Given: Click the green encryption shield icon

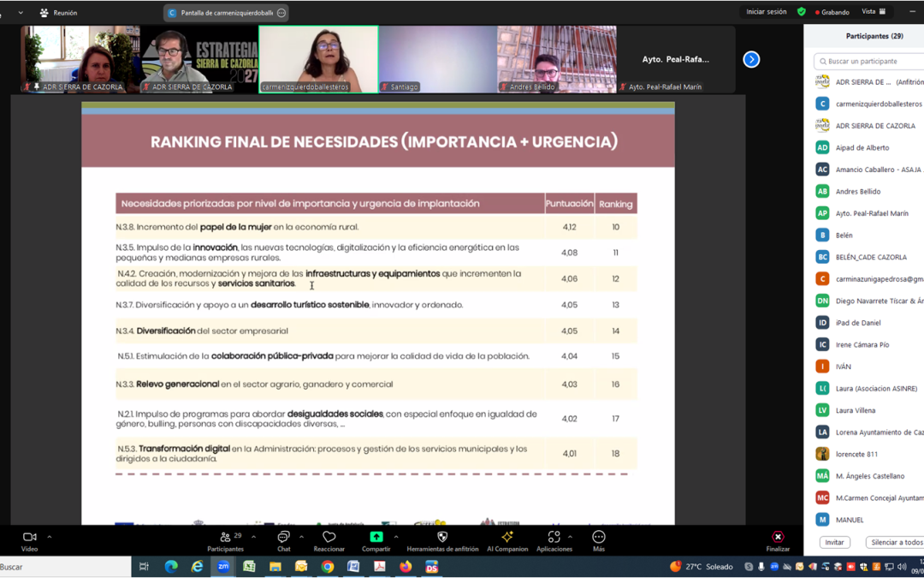Looking at the screenshot, I should 802,12.
